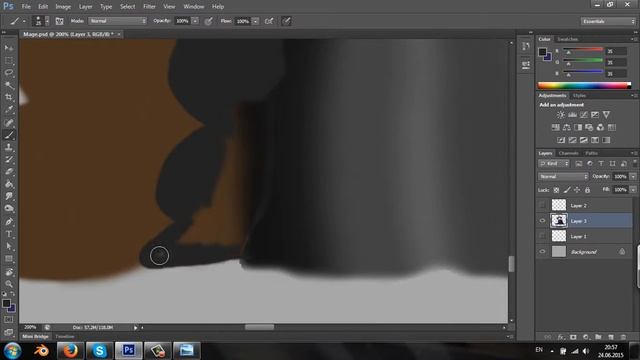Open the Brush Preset picker arrow

pyautogui.click(x=47, y=21)
